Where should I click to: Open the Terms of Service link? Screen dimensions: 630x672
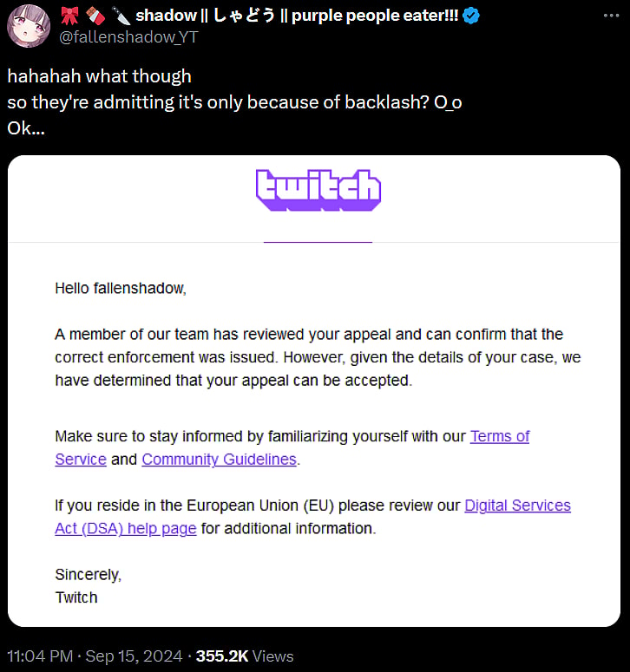click(499, 436)
